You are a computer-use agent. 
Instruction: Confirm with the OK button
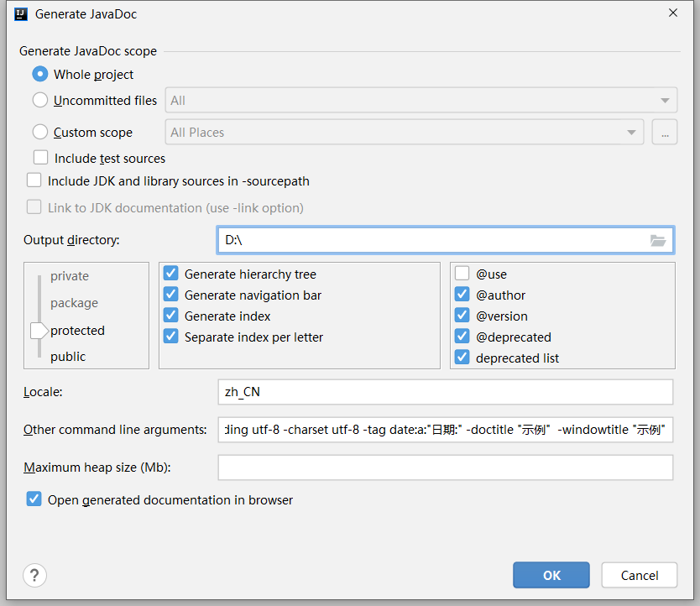[551, 575]
